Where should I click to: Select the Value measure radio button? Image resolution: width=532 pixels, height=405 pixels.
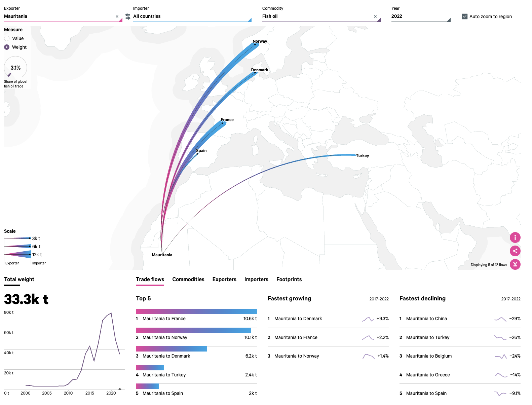tap(7, 38)
